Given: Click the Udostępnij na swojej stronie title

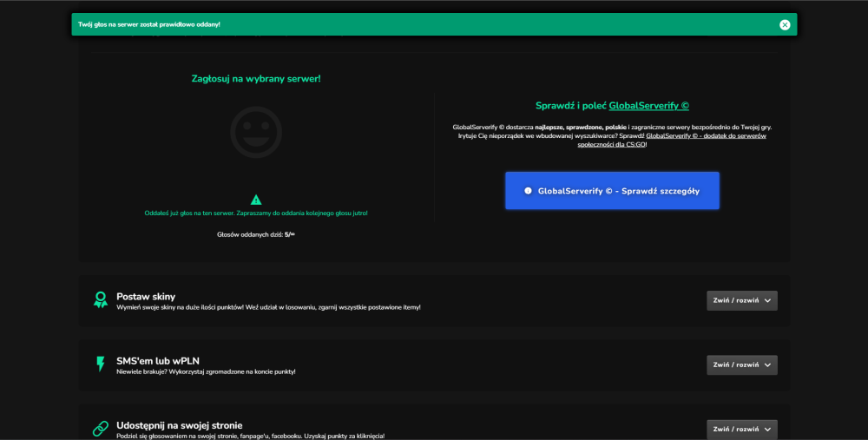Looking at the screenshot, I should (x=180, y=425).
